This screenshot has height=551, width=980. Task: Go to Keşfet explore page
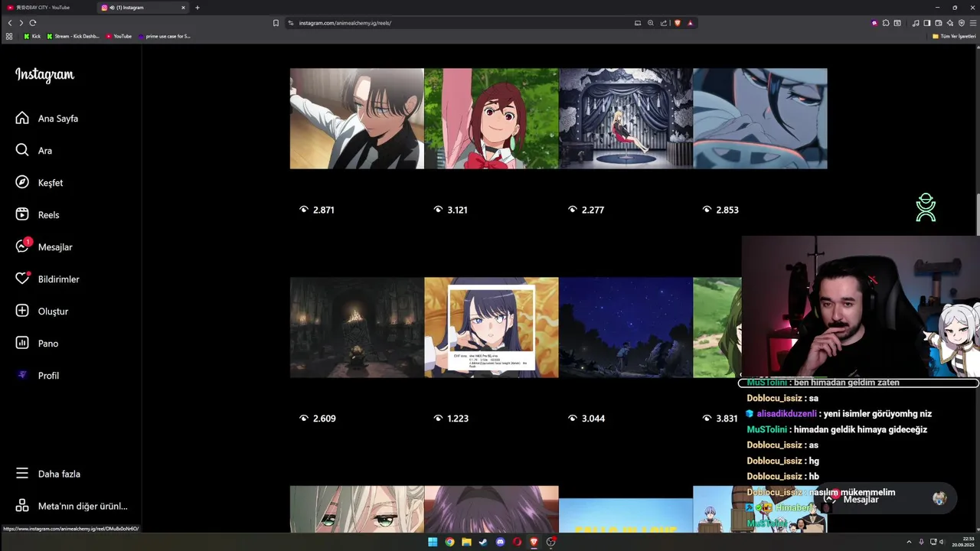(x=40, y=183)
